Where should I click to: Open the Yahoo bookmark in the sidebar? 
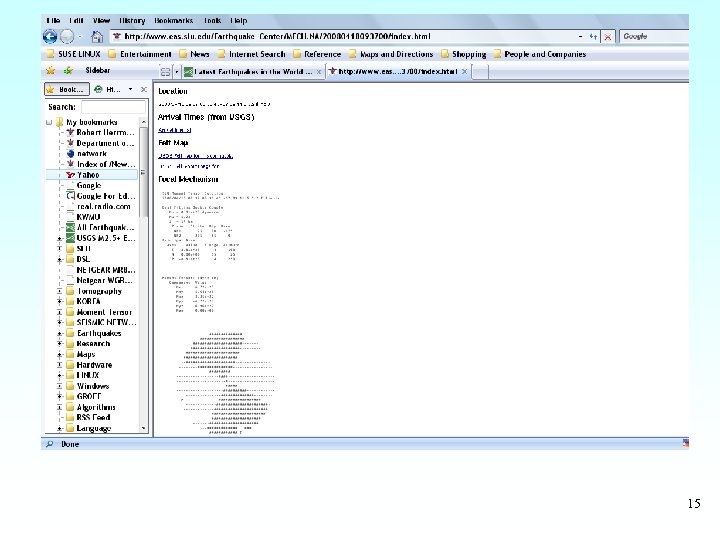88,175
